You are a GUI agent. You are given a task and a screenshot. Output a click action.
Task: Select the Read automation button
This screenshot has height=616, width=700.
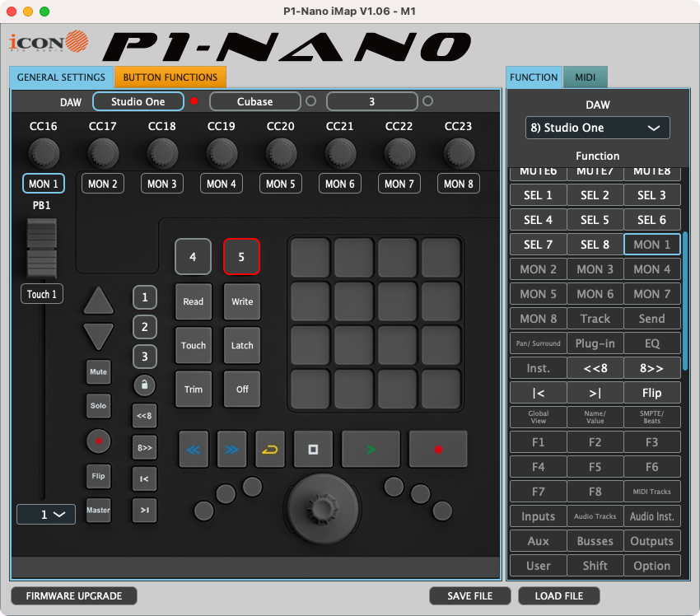coord(194,301)
